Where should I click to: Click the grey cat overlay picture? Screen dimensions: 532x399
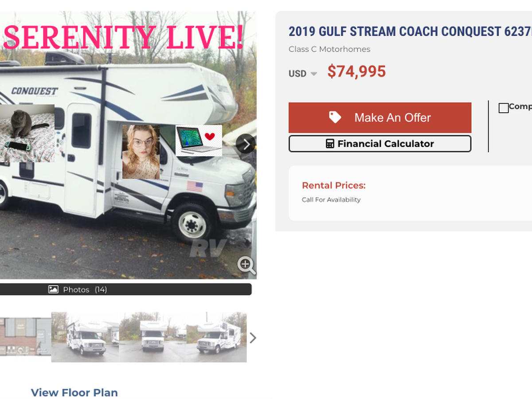pyautogui.click(x=27, y=133)
